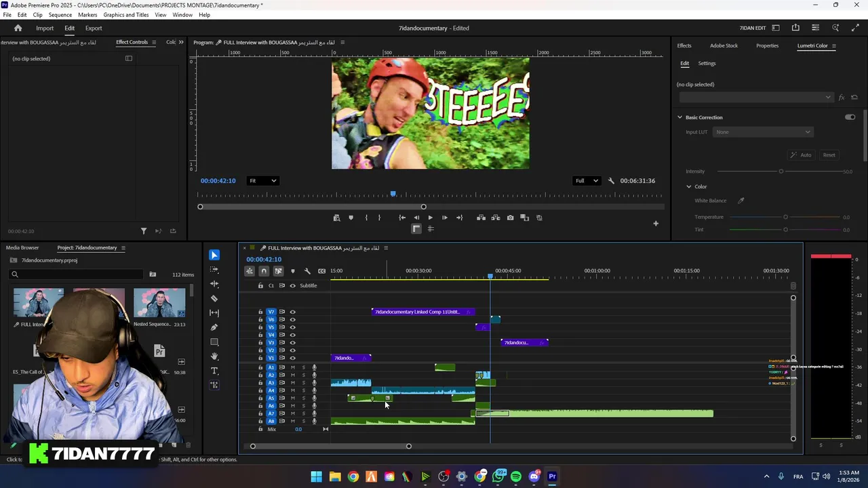Select the Selection tool arrow
This screenshot has height=488, width=868.
coord(214,255)
